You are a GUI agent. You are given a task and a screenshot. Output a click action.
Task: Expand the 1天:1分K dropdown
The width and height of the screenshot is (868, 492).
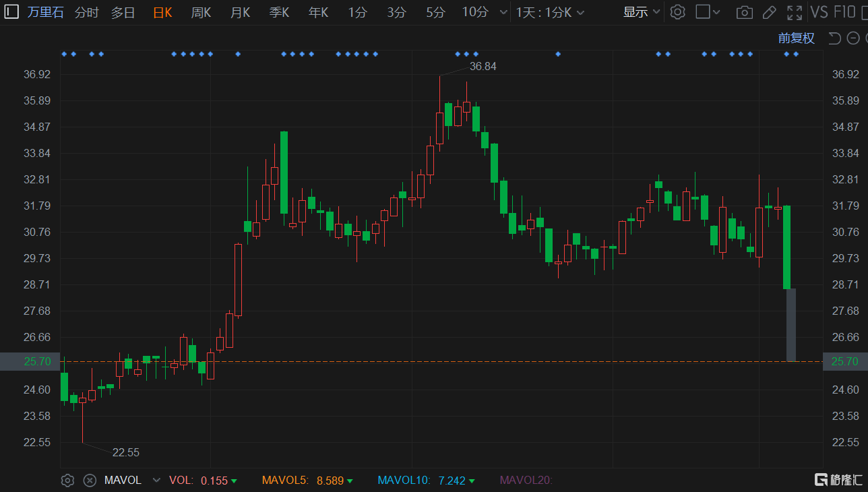point(550,12)
